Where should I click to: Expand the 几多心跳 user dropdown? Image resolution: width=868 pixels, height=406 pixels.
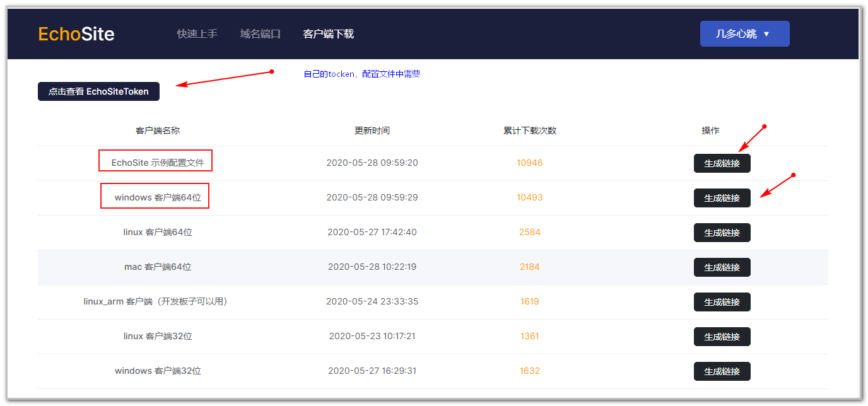click(745, 34)
